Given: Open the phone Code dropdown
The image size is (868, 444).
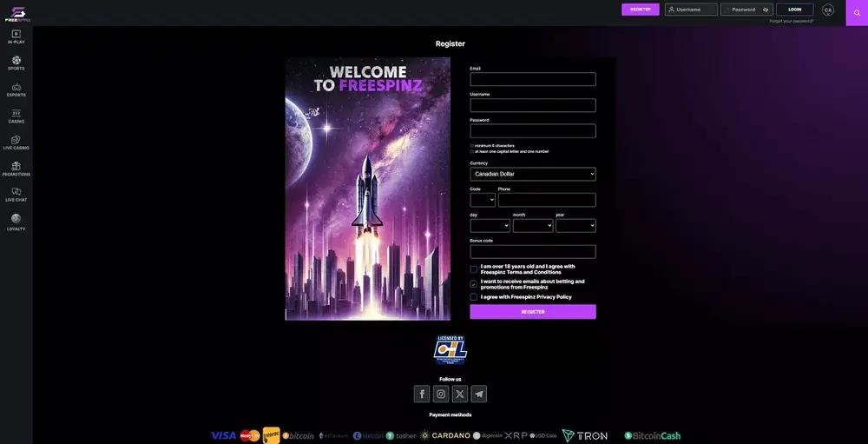Looking at the screenshot, I should 483,200.
